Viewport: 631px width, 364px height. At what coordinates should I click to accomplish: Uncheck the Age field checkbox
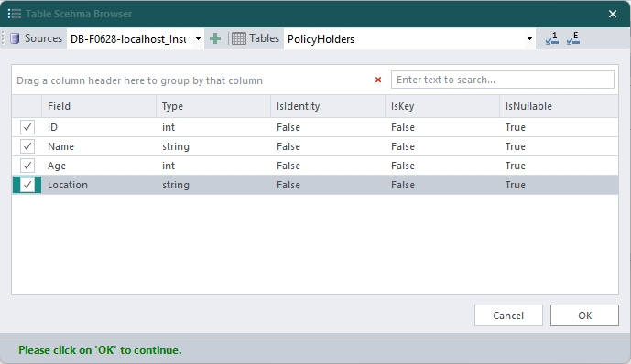tap(27, 166)
